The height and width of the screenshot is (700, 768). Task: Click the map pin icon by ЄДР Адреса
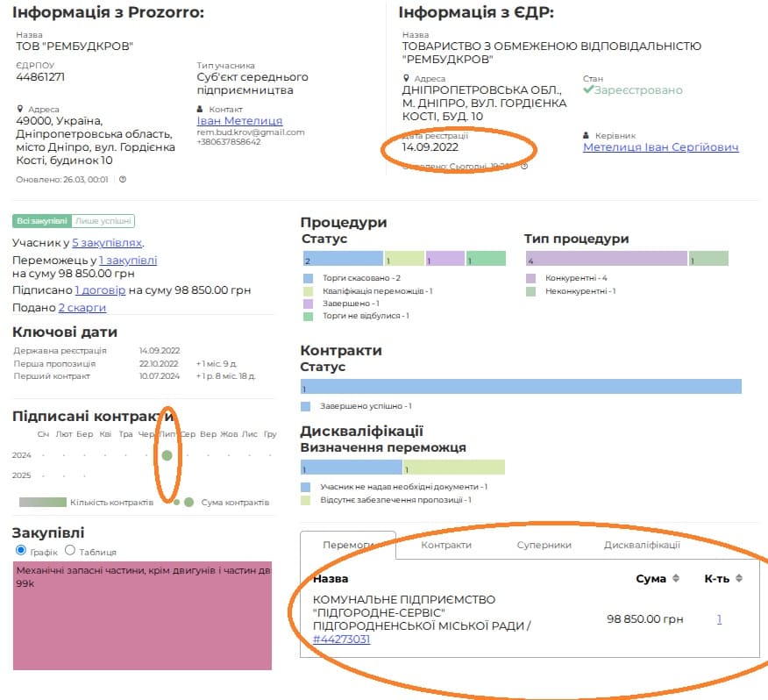click(406, 79)
